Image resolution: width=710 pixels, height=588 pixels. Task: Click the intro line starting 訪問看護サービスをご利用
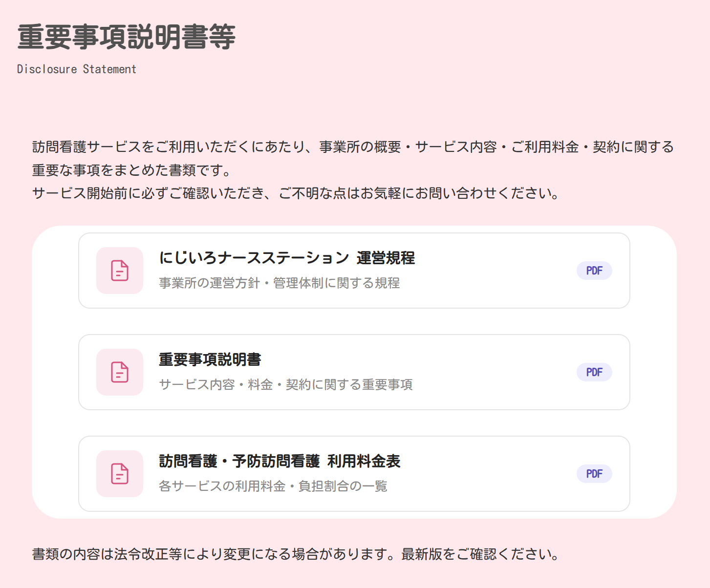(x=353, y=147)
